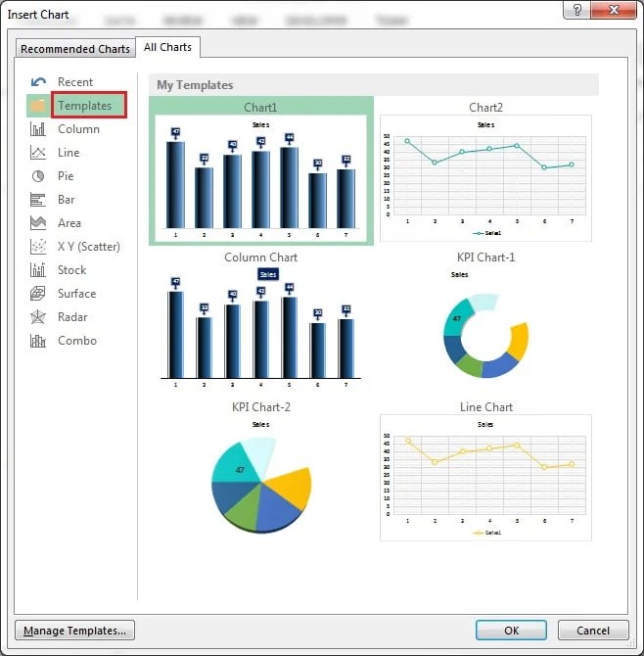Click the Column Chart template name
The image size is (644, 656).
pyautogui.click(x=261, y=258)
